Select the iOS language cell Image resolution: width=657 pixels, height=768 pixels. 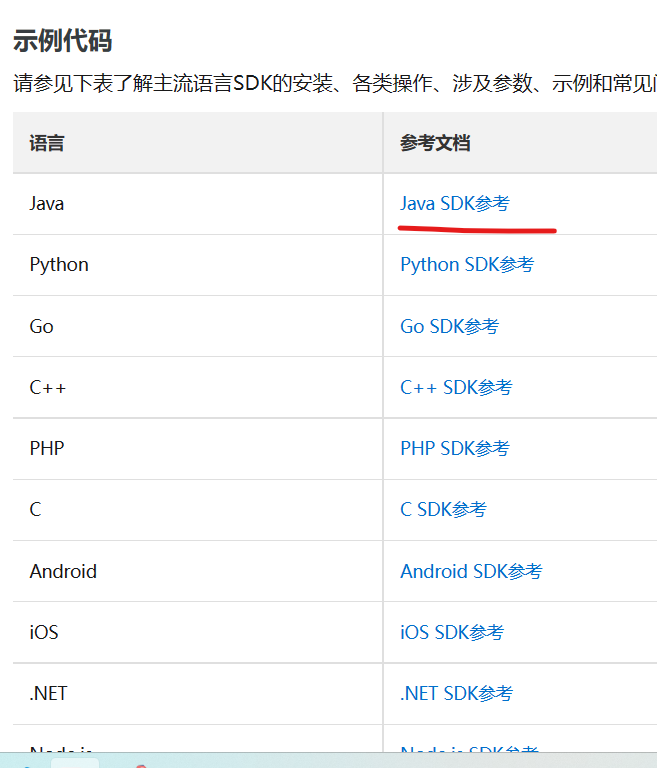(x=44, y=633)
